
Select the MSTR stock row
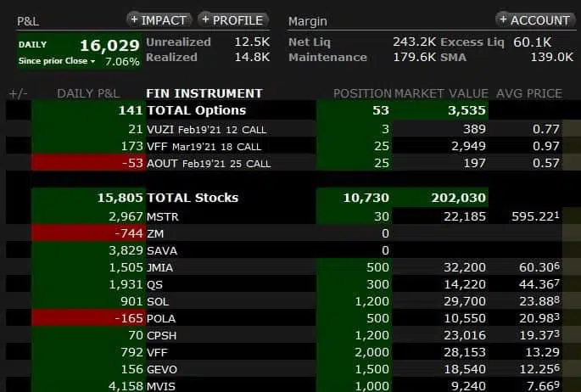(x=293, y=216)
